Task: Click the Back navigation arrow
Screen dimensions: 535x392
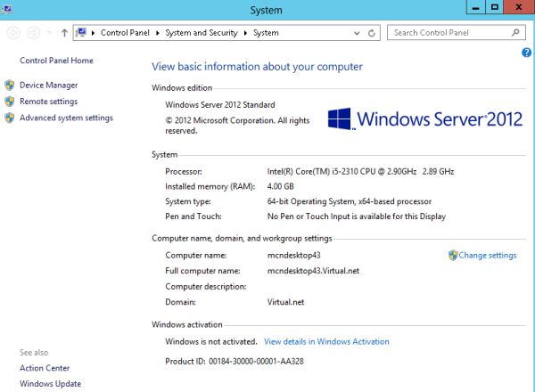Action: click(13, 33)
